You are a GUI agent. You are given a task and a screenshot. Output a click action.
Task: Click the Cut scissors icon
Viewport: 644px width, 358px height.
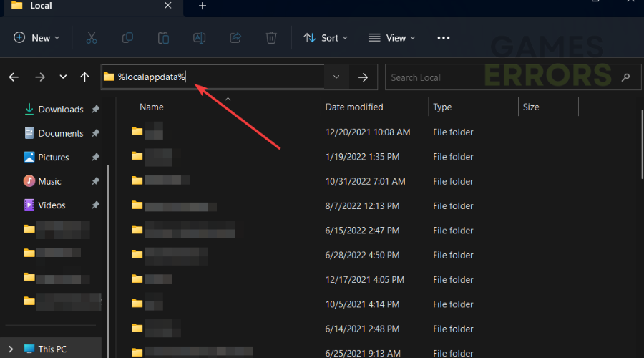point(92,37)
